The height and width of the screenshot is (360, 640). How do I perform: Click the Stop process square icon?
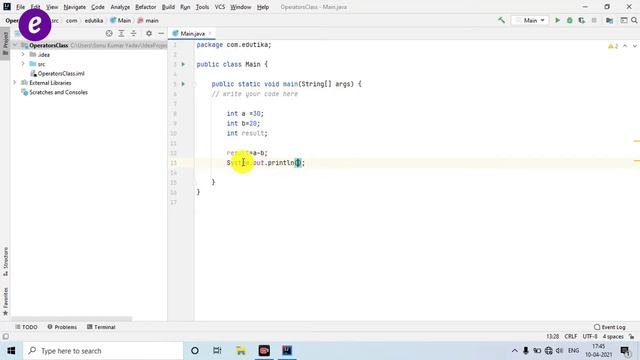click(x=594, y=20)
